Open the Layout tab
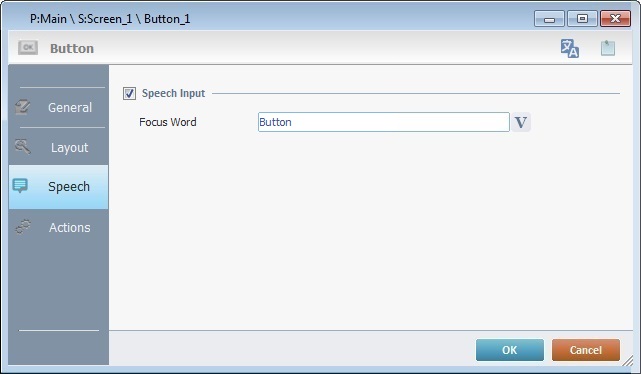Viewport: 641px width, 374px height. pos(58,147)
